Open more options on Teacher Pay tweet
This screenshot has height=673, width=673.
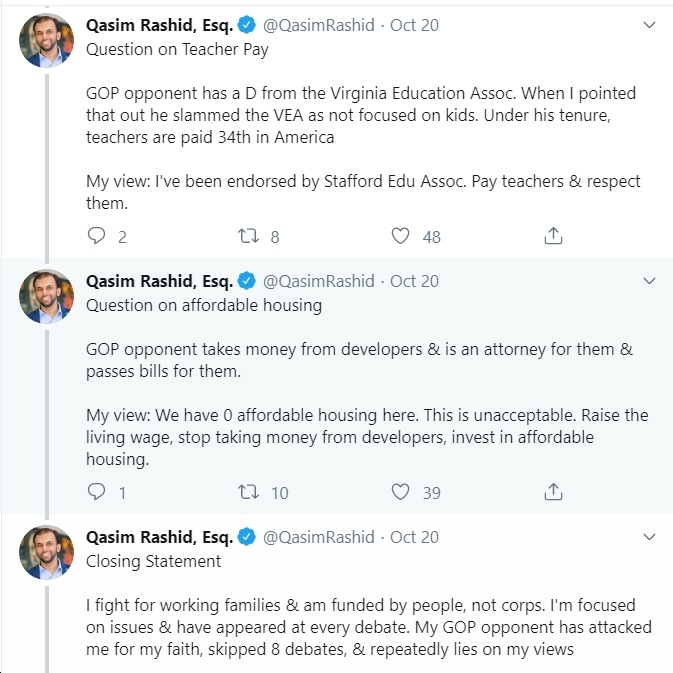click(649, 25)
